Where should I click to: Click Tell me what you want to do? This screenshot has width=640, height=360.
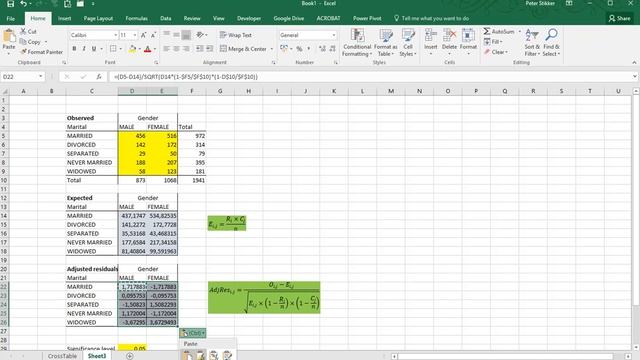point(431,18)
